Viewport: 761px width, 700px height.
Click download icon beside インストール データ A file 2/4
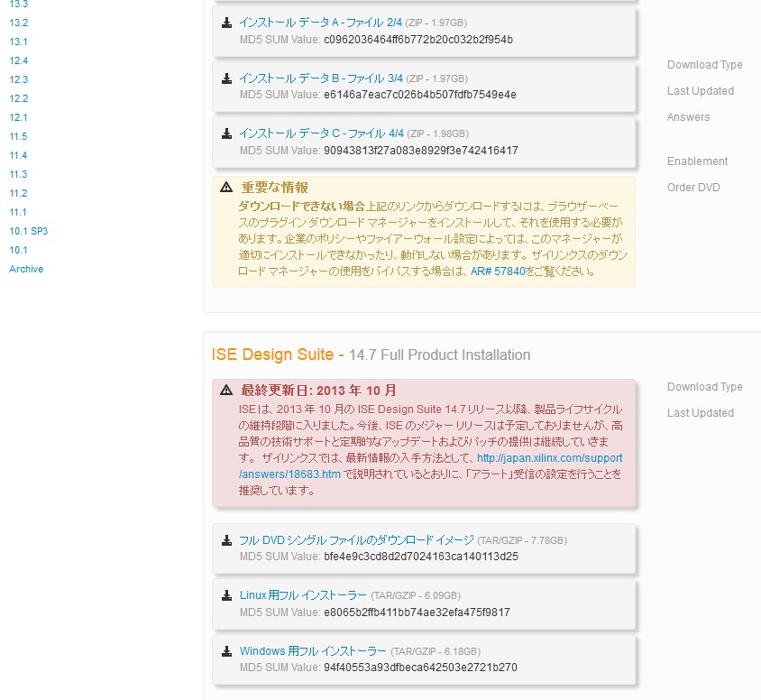(226, 23)
